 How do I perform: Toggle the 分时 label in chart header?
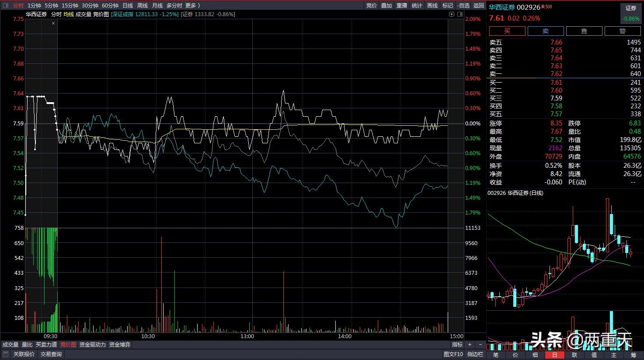pyautogui.click(x=56, y=14)
